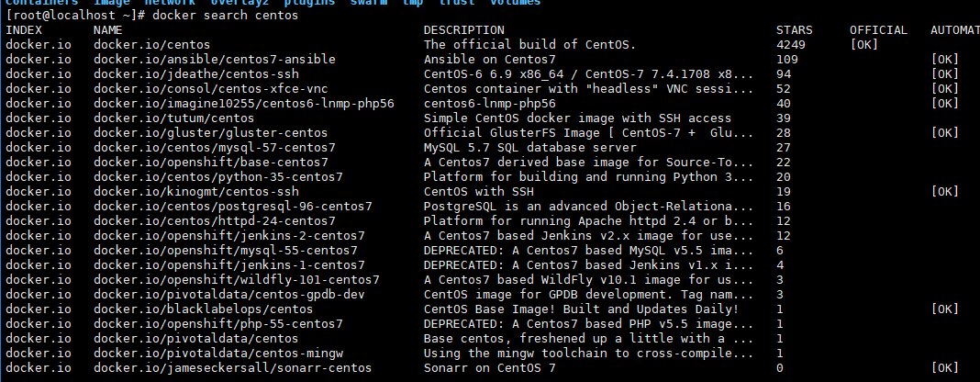Click docker.io/tutum/centos name
980x382 pixels.
coord(173,118)
